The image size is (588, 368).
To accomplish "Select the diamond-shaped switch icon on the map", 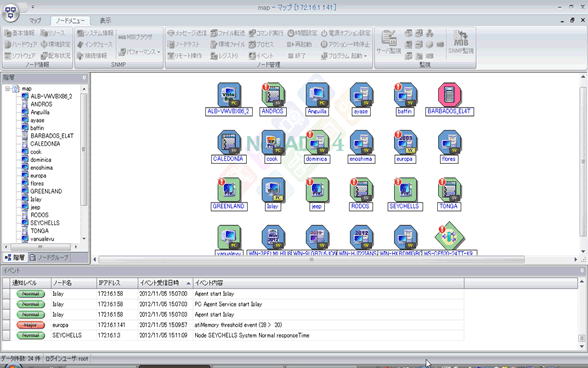I will (x=450, y=236).
